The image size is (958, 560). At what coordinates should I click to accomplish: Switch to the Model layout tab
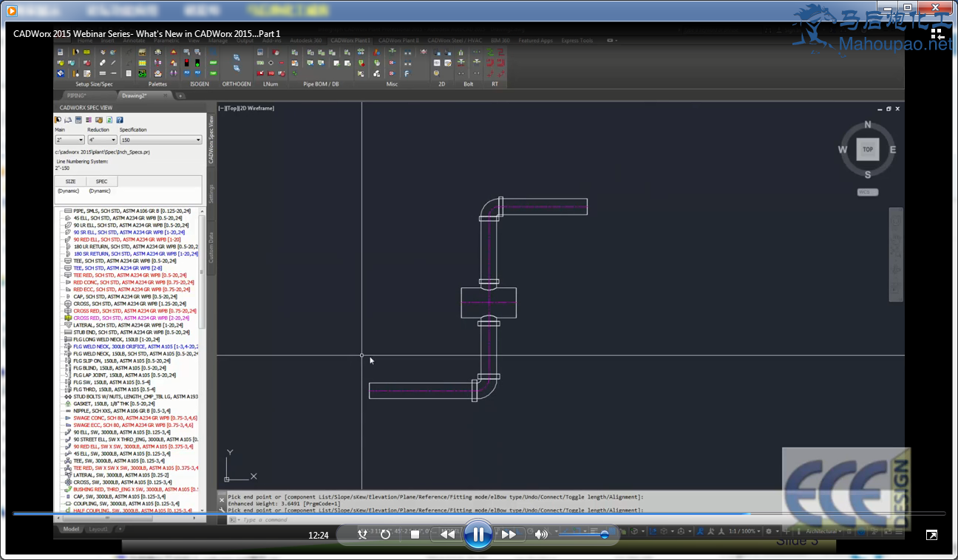click(x=71, y=529)
